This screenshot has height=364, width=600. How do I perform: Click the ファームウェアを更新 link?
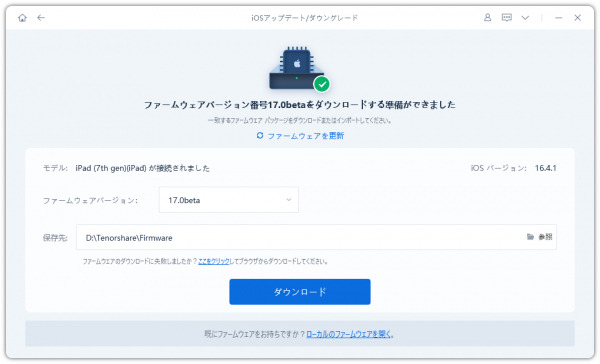tap(306, 136)
